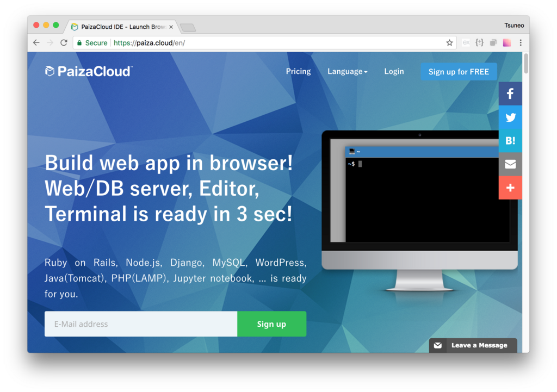Click the browser forward arrow
This screenshot has height=392, width=557.
coord(50,43)
